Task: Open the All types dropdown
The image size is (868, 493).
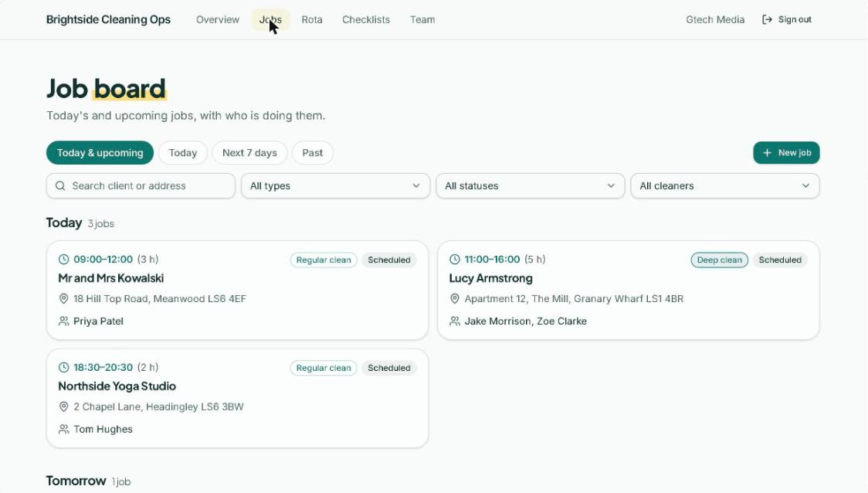Action: (335, 185)
